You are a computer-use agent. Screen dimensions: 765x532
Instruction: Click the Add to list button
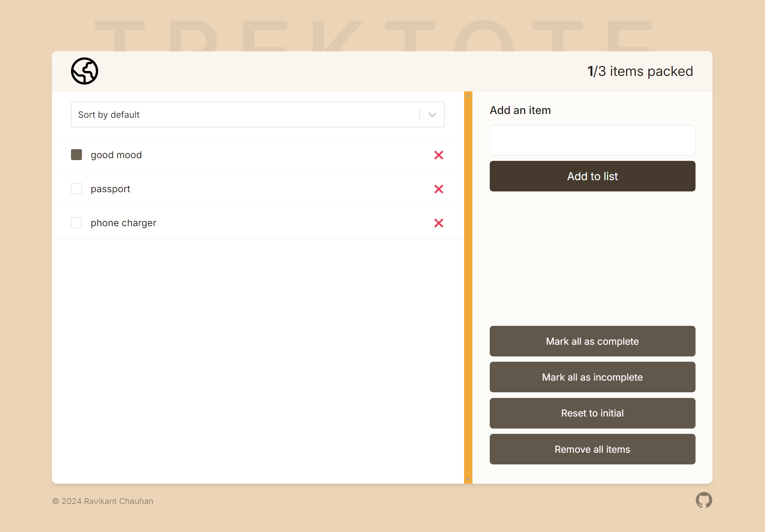click(x=592, y=176)
